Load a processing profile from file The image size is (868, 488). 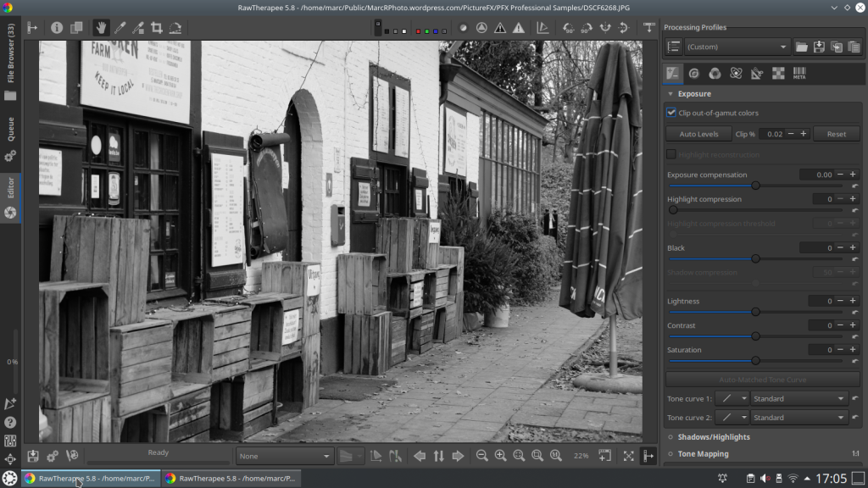pyautogui.click(x=801, y=47)
